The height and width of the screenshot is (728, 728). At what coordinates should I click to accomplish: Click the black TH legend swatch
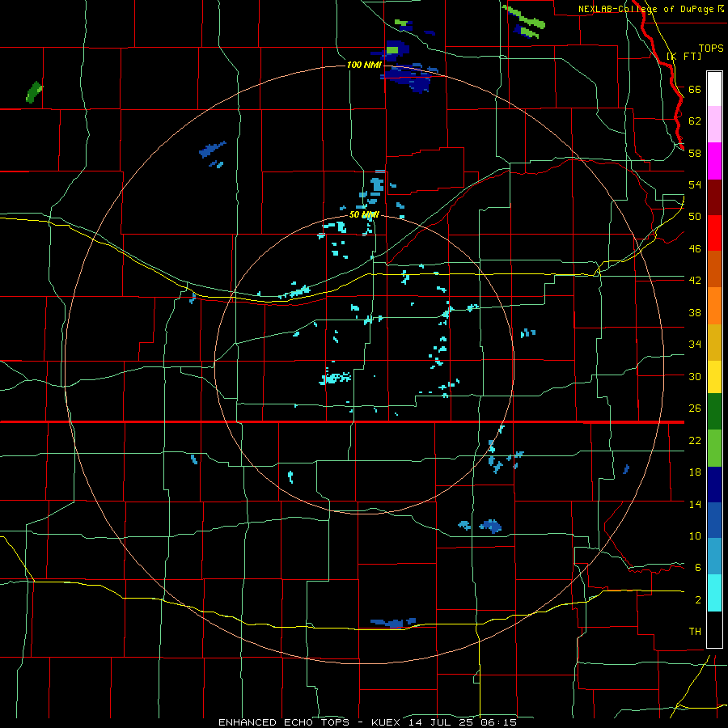pos(714,629)
